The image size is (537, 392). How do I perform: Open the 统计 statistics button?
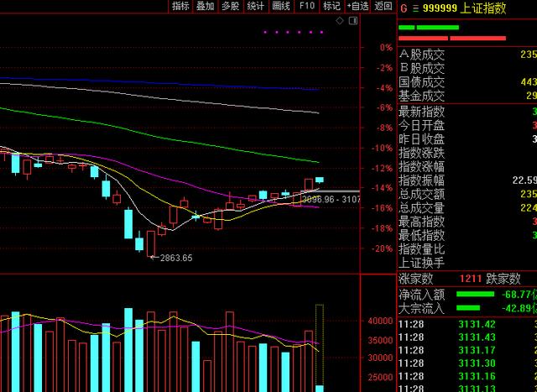[x=256, y=6]
